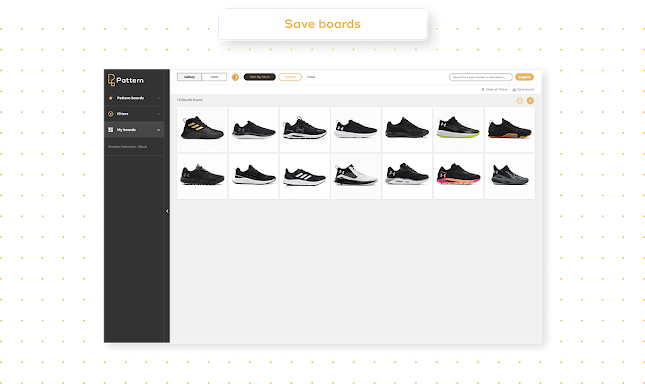645x384 pixels.
Task: Click the orange info circle near Sort button
Action: click(x=235, y=77)
